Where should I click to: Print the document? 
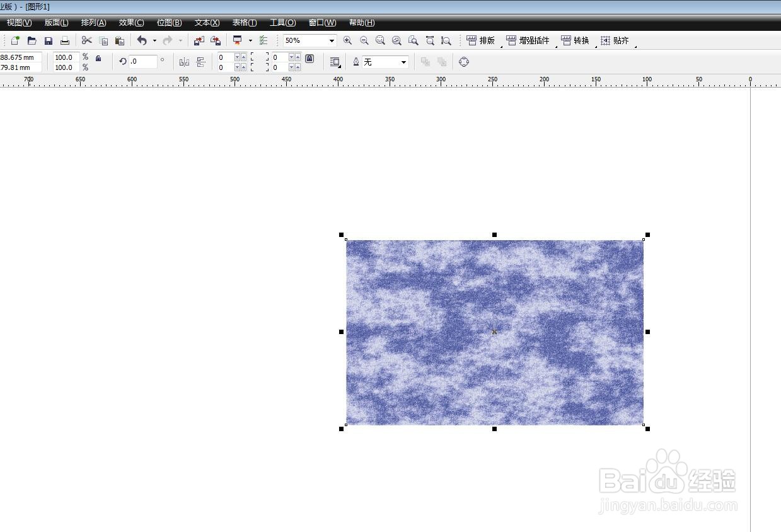[64, 40]
